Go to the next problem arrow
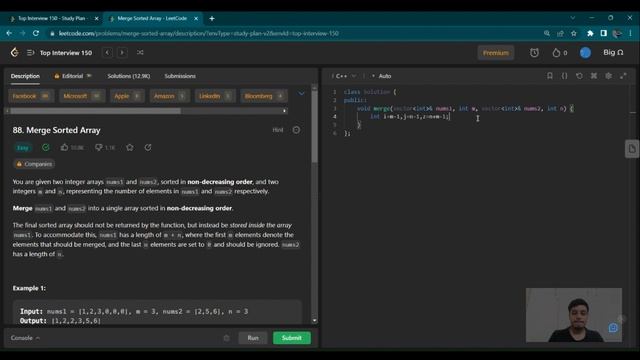Screen dimensions: 640x360 tap(122, 53)
